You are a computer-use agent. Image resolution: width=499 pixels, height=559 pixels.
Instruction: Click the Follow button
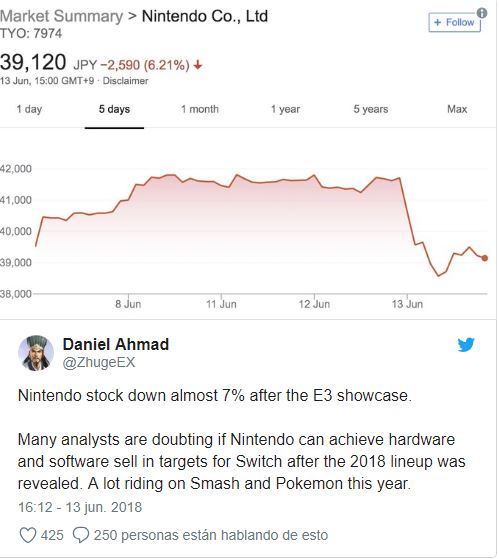tap(454, 22)
